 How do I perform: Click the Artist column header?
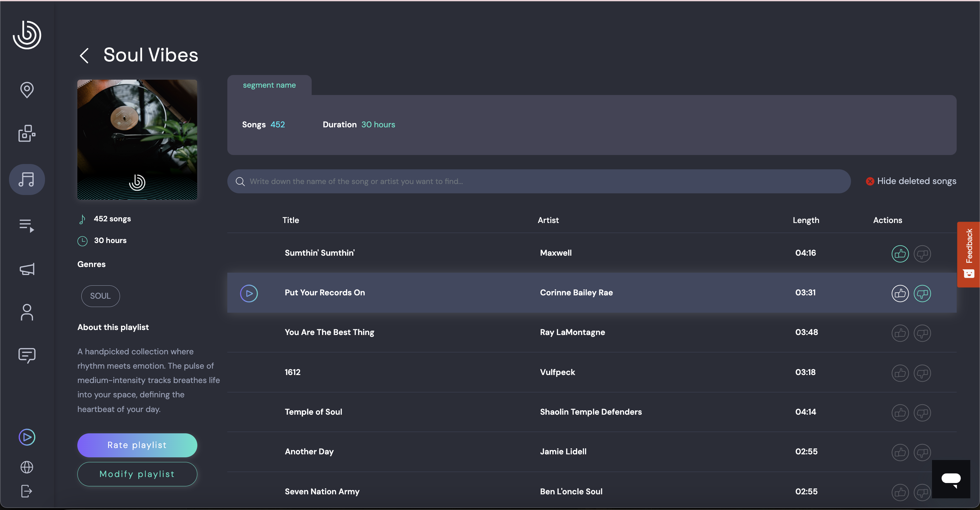click(548, 220)
